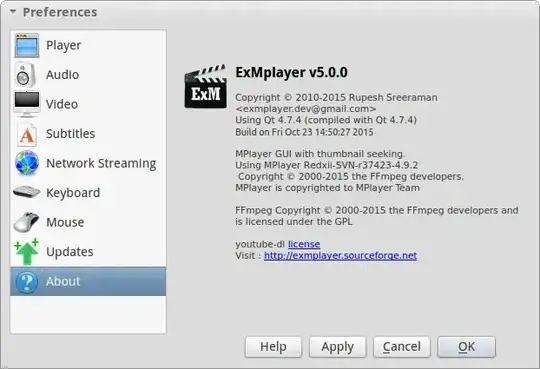Click the 'Using Qt 4.7.4' line
This screenshot has width=540, height=369.
click(x=326, y=120)
